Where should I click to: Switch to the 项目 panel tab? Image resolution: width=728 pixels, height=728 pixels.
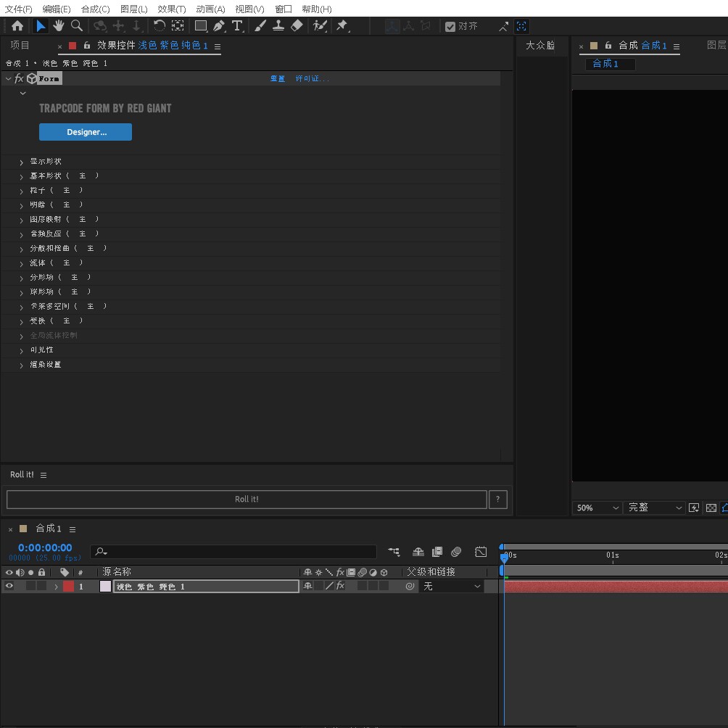tap(20, 45)
